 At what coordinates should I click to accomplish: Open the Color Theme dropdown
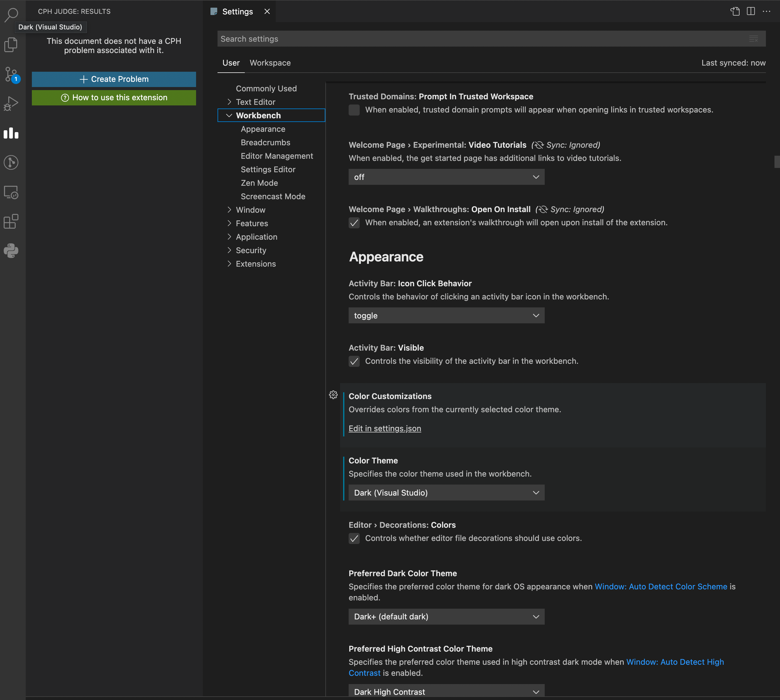[x=446, y=493]
